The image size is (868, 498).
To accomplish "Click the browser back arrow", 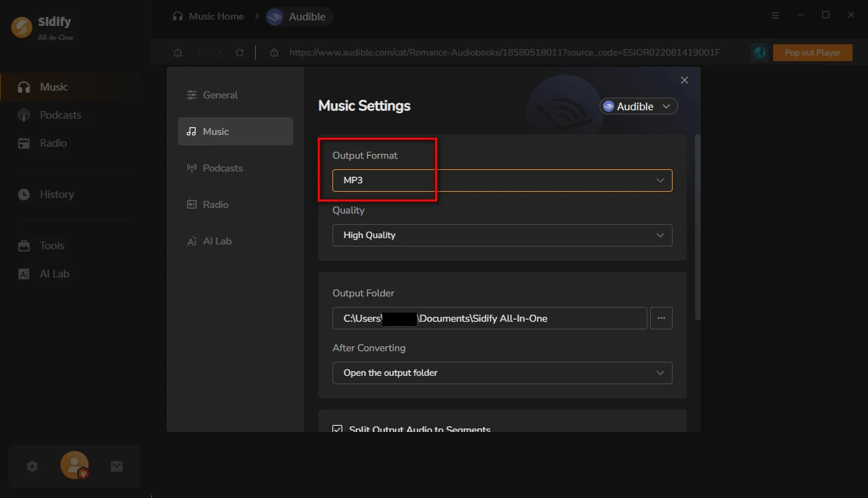I will 199,53.
